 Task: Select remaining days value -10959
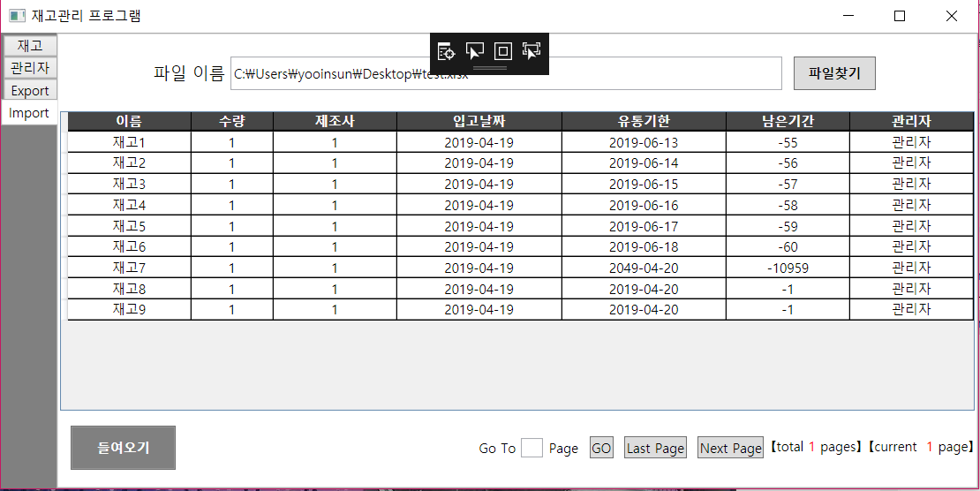click(x=788, y=268)
